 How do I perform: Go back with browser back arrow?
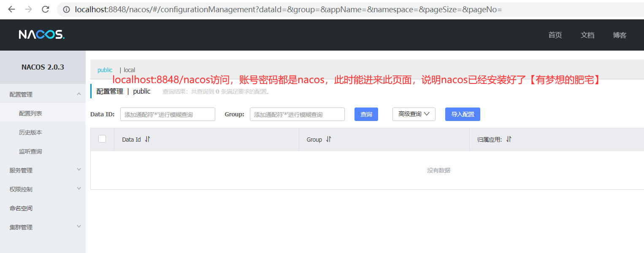click(11, 9)
